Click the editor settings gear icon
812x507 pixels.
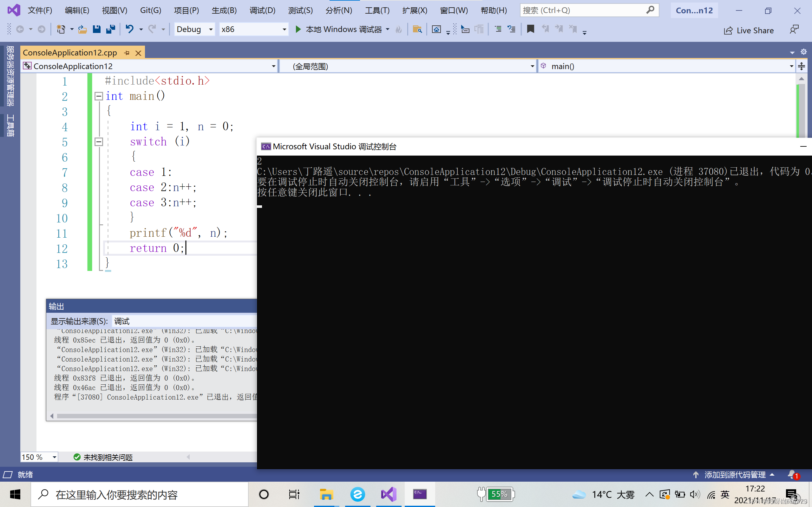tap(804, 52)
